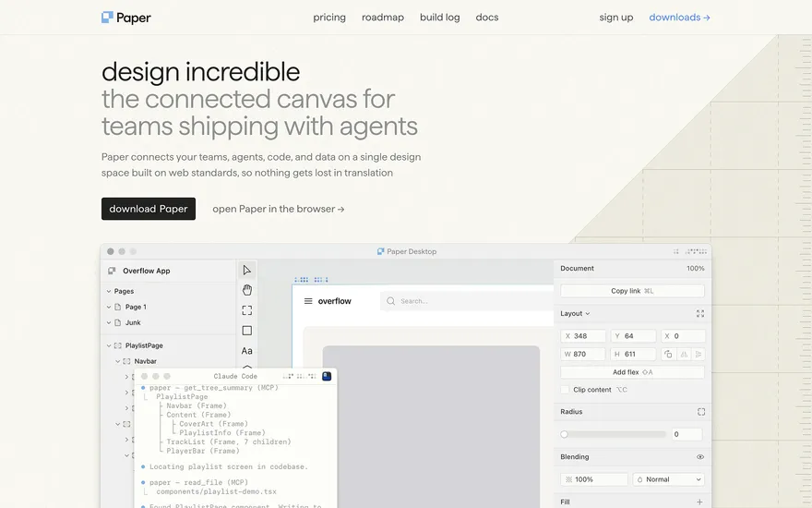Click the Y position field 64
Viewport: 812px width, 508px height.
coord(633,336)
